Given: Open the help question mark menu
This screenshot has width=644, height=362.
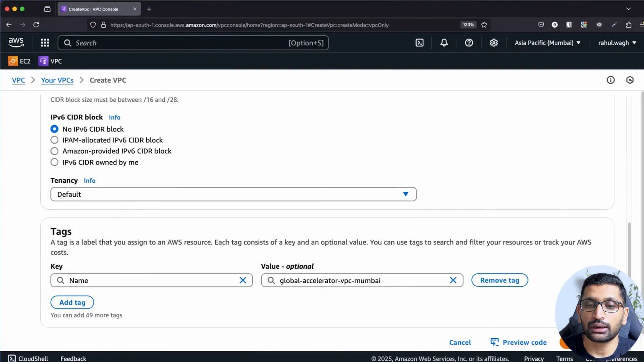Looking at the screenshot, I should 469,43.
